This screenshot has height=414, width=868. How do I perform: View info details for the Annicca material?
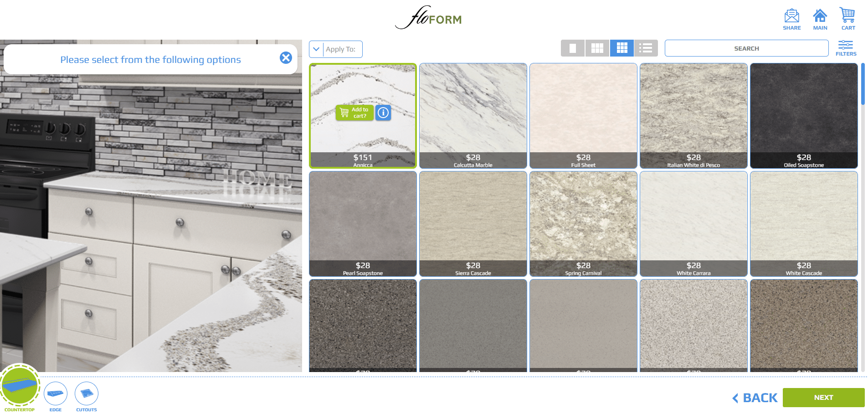click(x=383, y=113)
